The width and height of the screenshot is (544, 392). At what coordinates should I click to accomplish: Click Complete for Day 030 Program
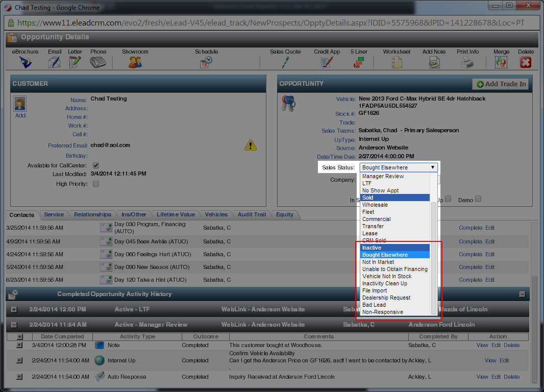[471, 228]
